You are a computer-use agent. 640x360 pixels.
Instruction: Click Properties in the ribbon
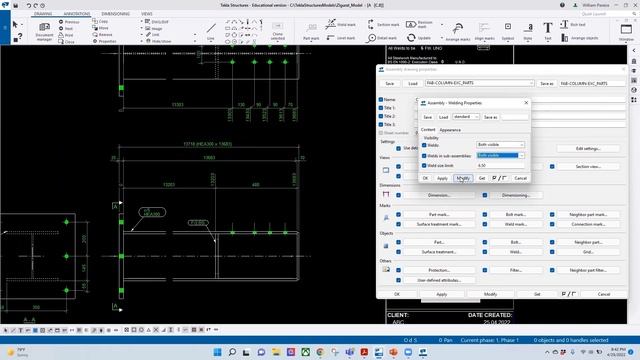104,41
